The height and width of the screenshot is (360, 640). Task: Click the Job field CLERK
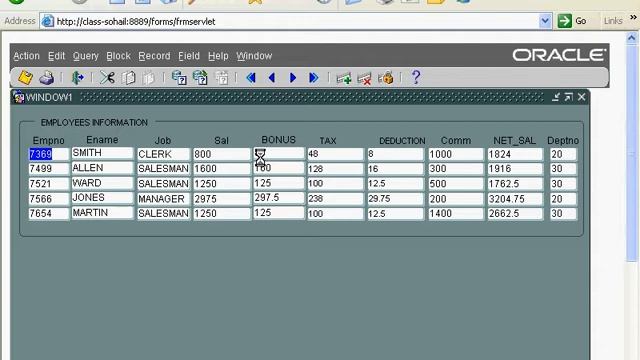[x=163, y=154]
